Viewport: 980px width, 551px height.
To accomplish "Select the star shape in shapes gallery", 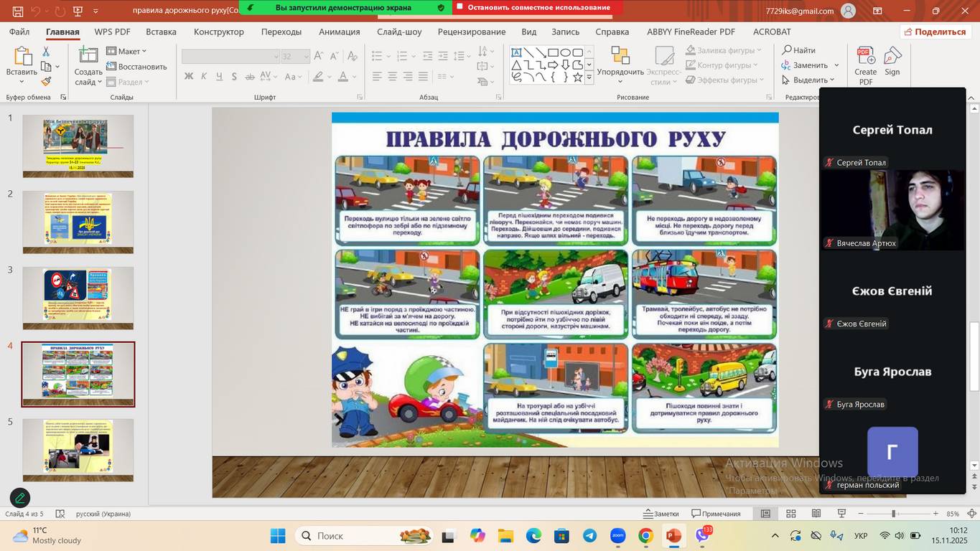I will 577,77.
